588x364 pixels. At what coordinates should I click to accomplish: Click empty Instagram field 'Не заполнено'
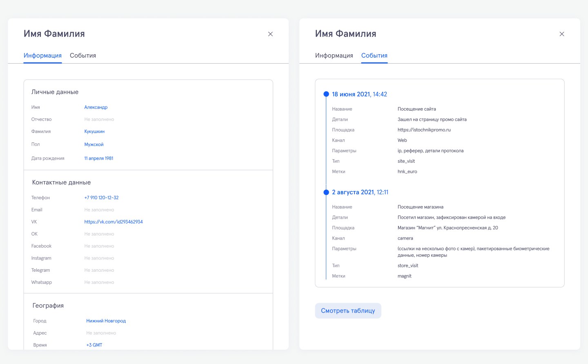pos(99,258)
